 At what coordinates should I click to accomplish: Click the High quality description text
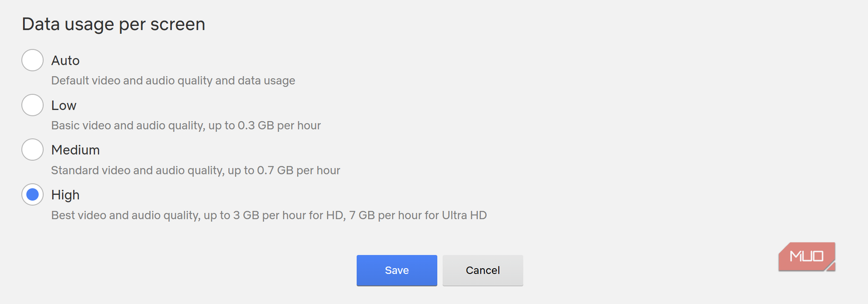(268, 215)
